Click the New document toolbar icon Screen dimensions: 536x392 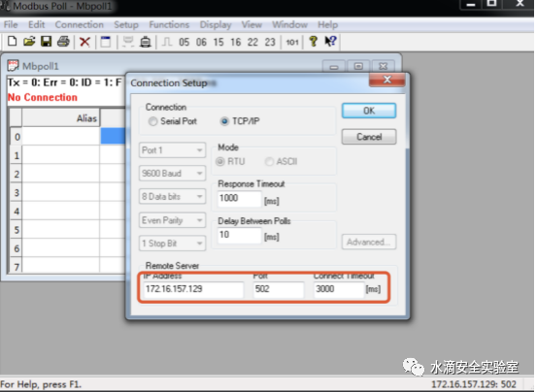click(13, 42)
